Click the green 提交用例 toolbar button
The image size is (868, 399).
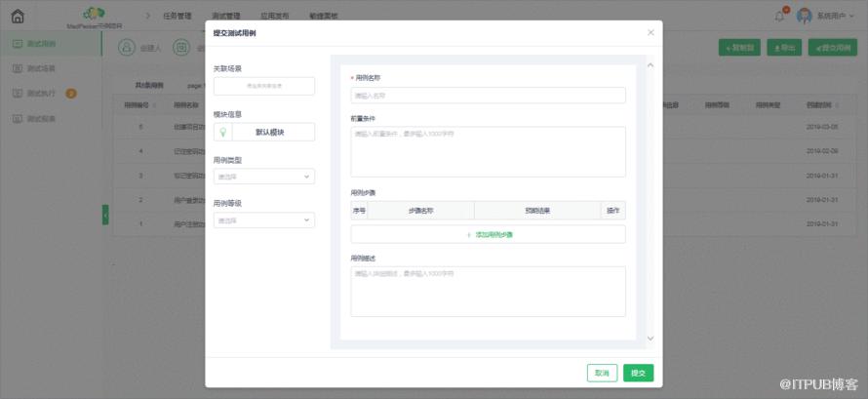[833, 48]
